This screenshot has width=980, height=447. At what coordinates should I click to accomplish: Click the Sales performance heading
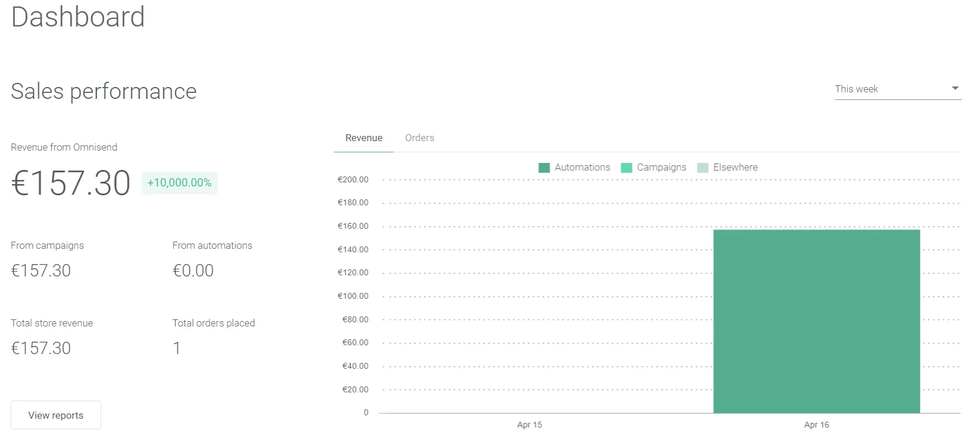tap(103, 92)
